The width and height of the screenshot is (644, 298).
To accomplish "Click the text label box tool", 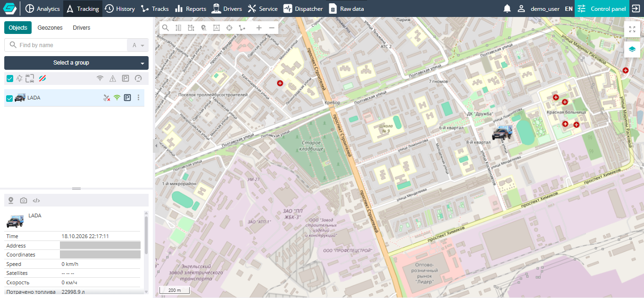I will 217,28.
